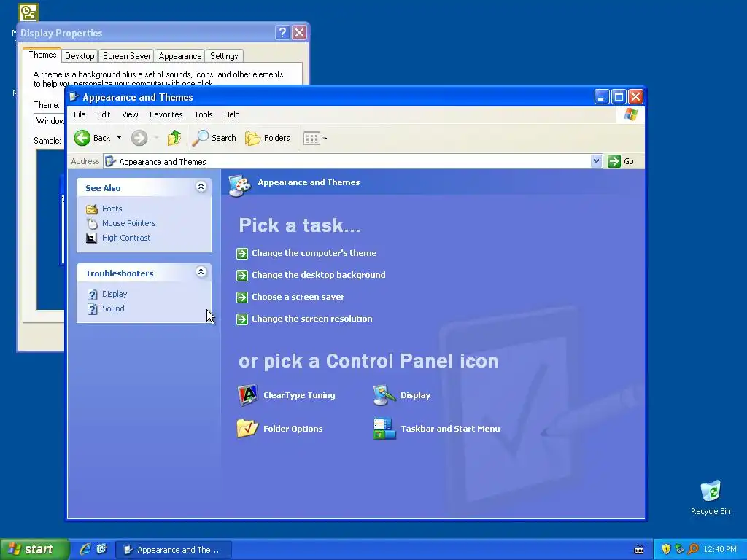Click the Display troubleshooter question-mark icon
This screenshot has height=560, width=747.
click(93, 295)
